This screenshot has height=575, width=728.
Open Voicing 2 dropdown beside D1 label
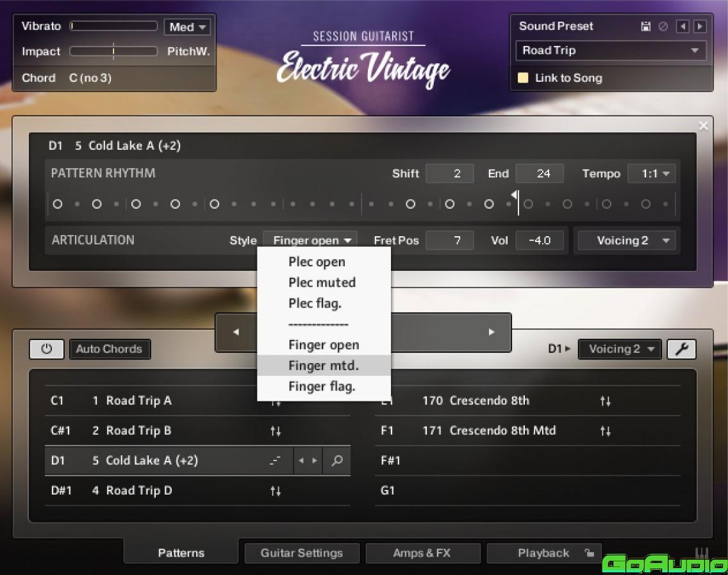click(620, 349)
